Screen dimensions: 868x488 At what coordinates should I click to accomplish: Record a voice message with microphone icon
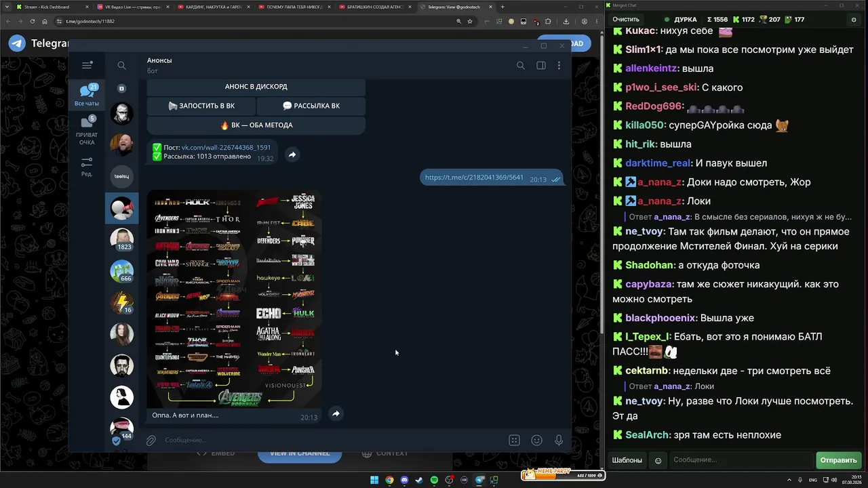click(x=559, y=440)
